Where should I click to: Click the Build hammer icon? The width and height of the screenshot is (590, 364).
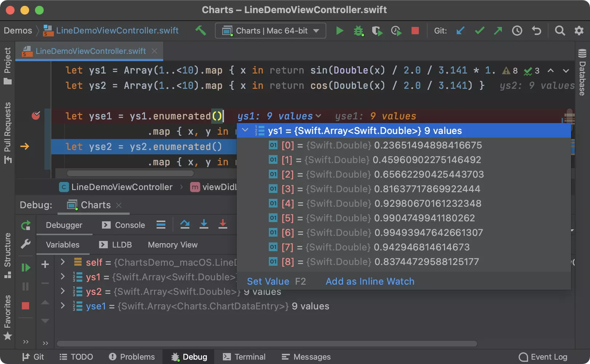pos(201,31)
